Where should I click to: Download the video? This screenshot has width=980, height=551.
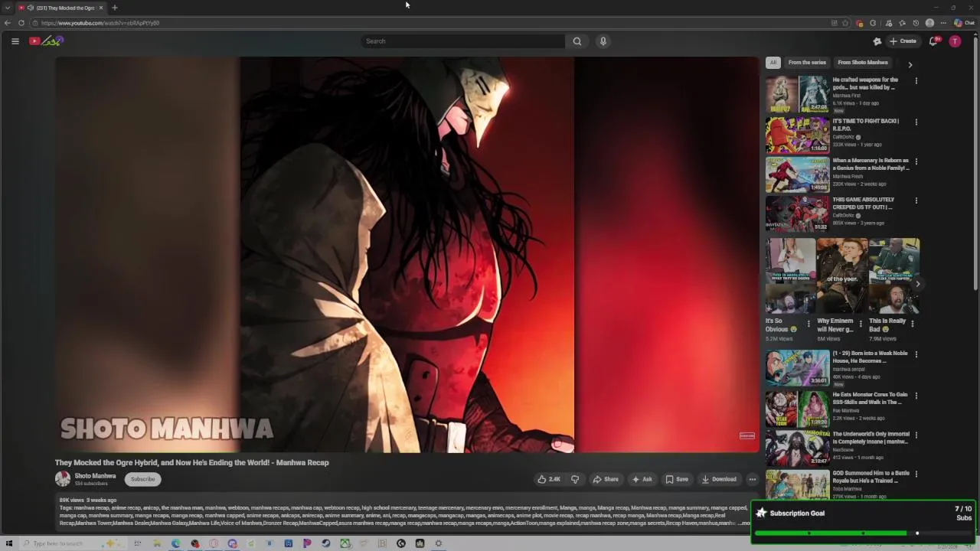(x=719, y=479)
